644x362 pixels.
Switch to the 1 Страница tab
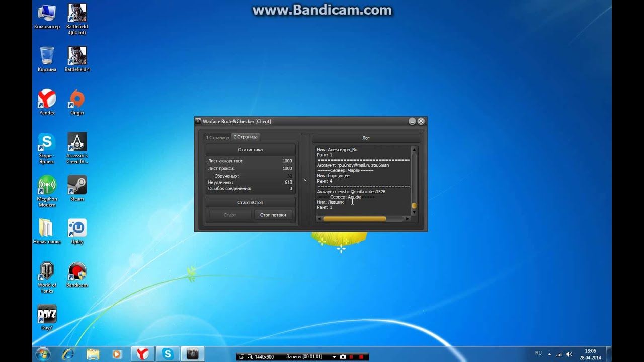pos(217,137)
